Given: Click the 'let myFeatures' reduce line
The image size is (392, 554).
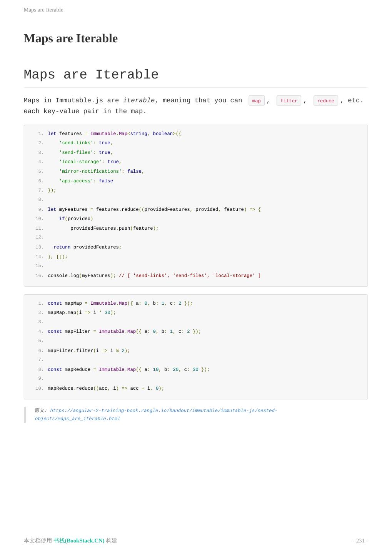Looking at the screenshot, I should [154, 210].
